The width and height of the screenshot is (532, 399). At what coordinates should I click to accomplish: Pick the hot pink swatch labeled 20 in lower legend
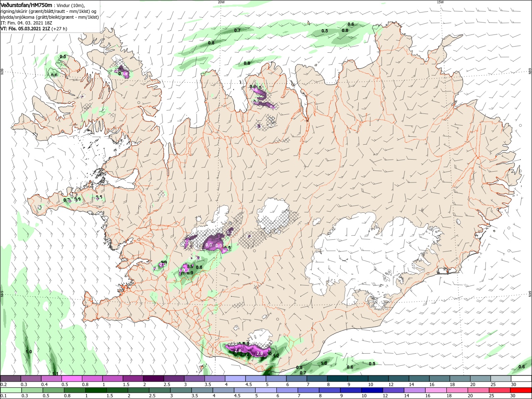coord(478,390)
